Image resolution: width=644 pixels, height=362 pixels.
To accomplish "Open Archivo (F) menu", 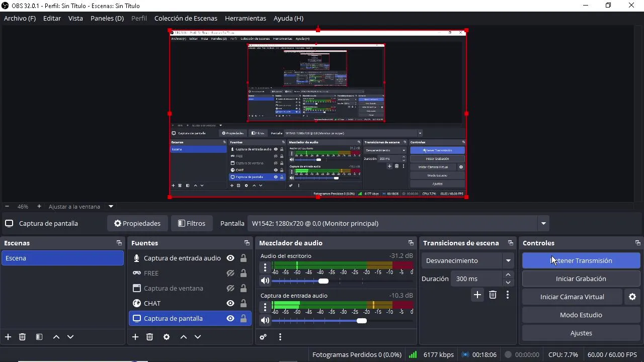I will [20, 18].
